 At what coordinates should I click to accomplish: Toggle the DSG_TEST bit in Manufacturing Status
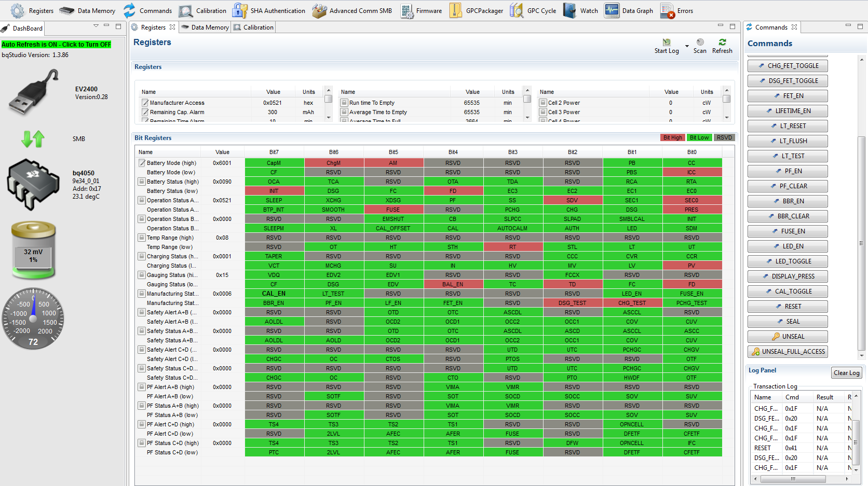tap(572, 303)
